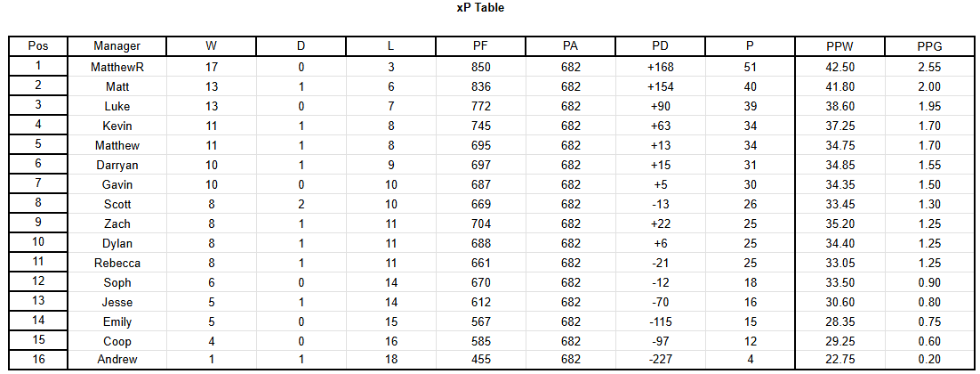The image size is (980, 374).
Task: Click Andrew's manager name cell
Action: click(116, 360)
